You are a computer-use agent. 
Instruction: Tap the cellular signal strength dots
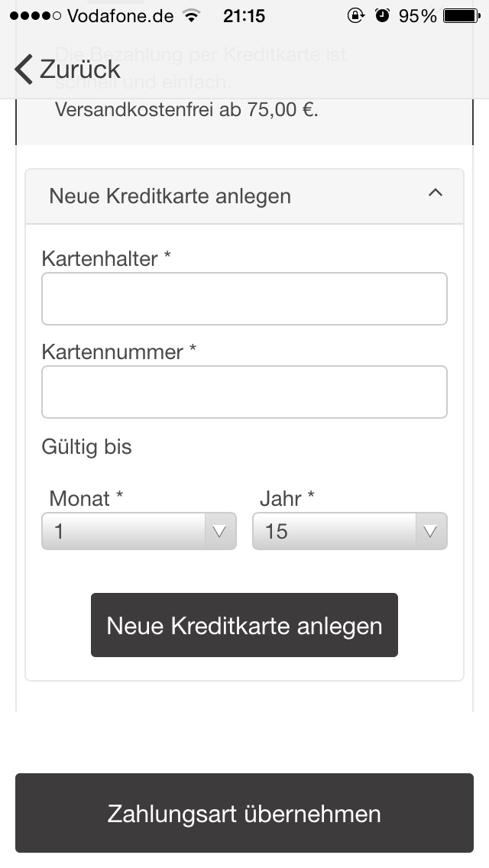tap(35, 16)
